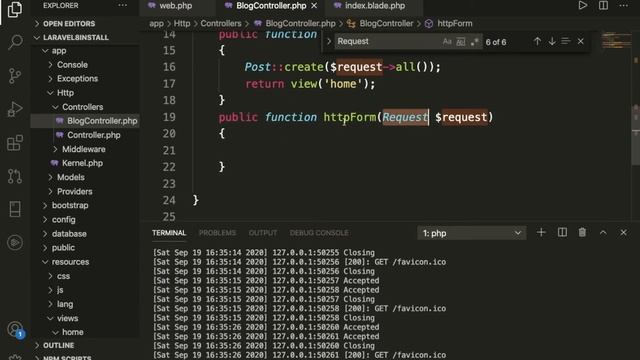Go to previous find match
Image resolution: width=640 pixels, height=360 pixels.
coord(537,41)
